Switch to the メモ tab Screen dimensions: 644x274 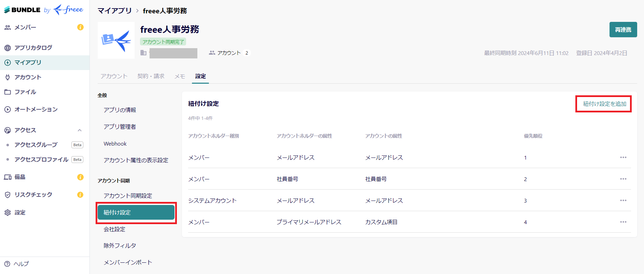(180, 76)
